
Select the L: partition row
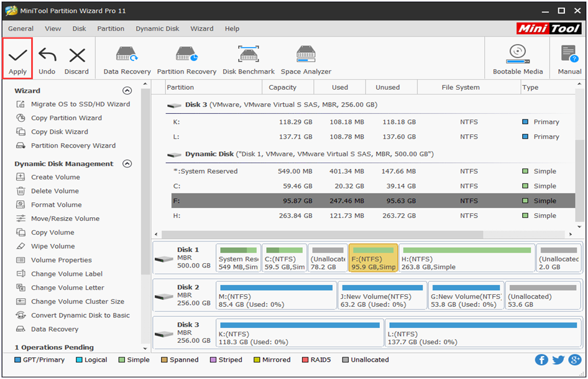[x=373, y=137]
